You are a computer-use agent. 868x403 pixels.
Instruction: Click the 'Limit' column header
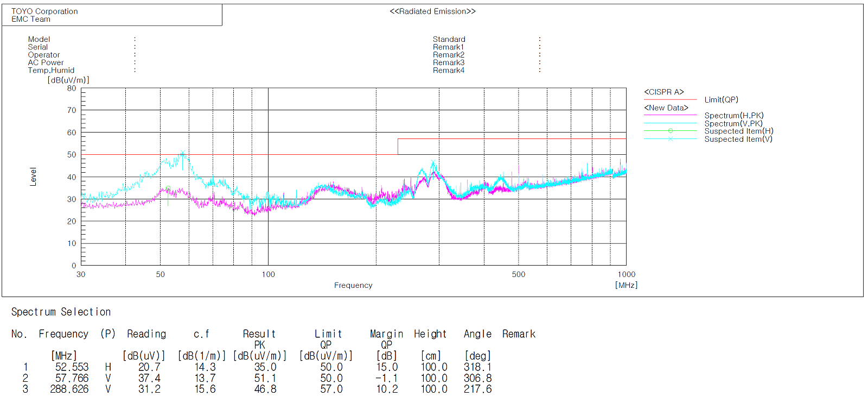pos(328,334)
